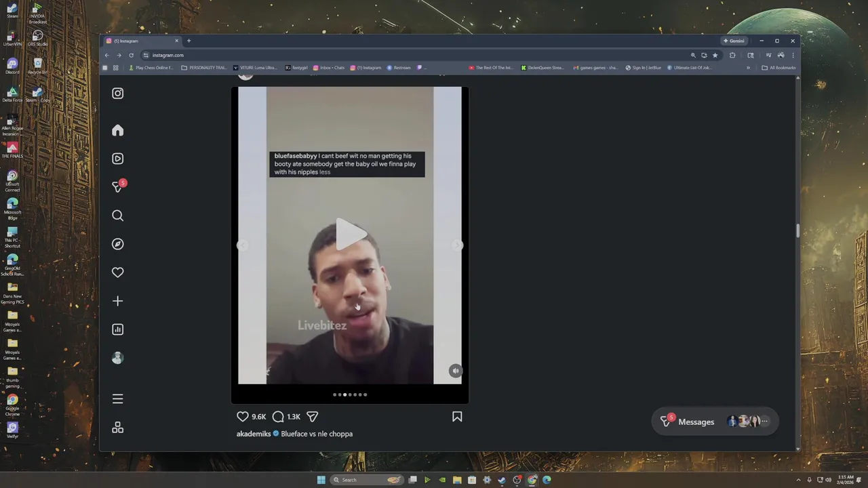Go forward in the Chrome browser
This screenshot has height=488, width=868.
119,55
